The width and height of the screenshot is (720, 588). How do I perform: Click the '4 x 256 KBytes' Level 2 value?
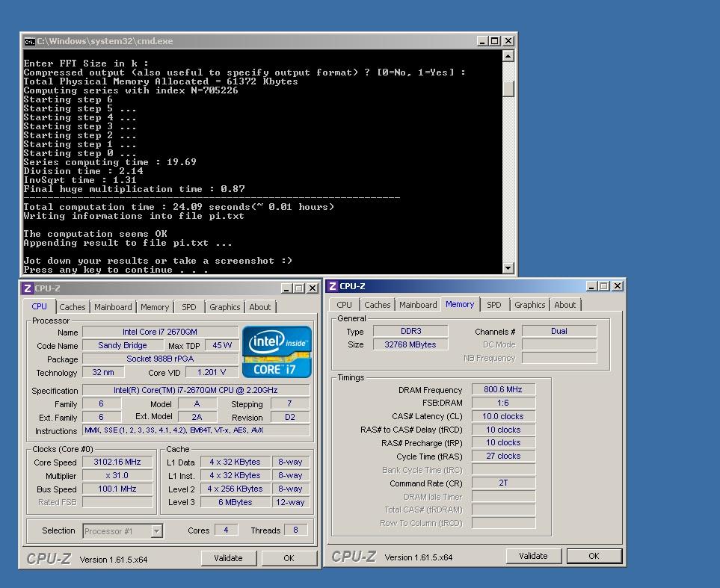235,489
